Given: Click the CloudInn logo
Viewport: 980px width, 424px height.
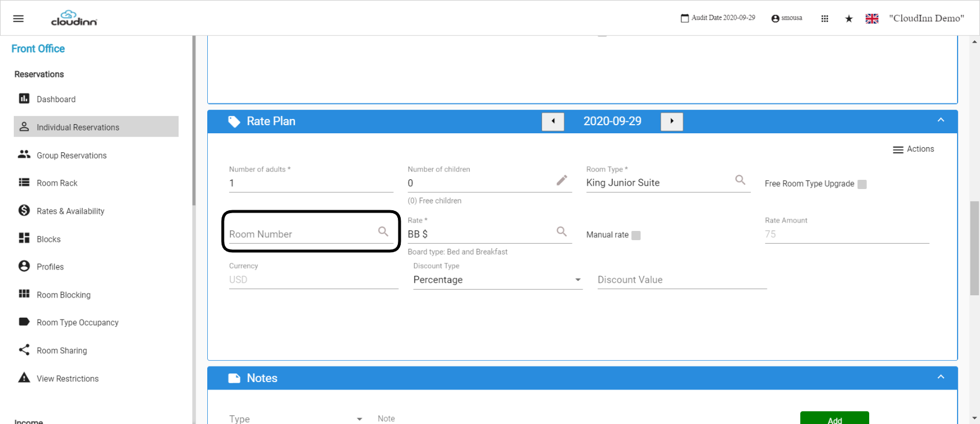Looking at the screenshot, I should tap(74, 18).
